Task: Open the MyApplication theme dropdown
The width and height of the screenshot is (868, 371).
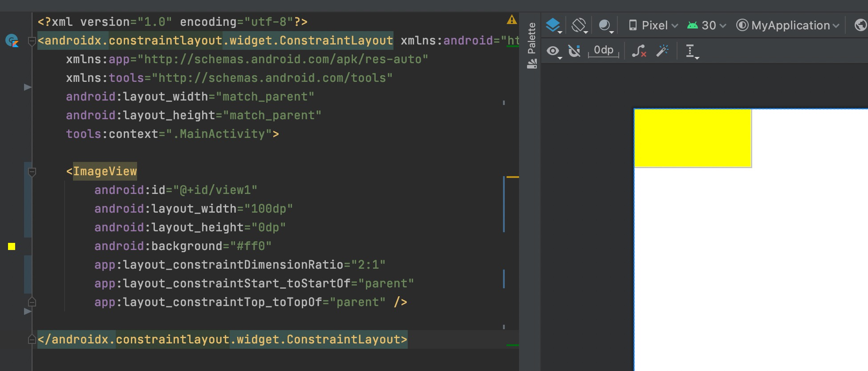Action: point(787,25)
